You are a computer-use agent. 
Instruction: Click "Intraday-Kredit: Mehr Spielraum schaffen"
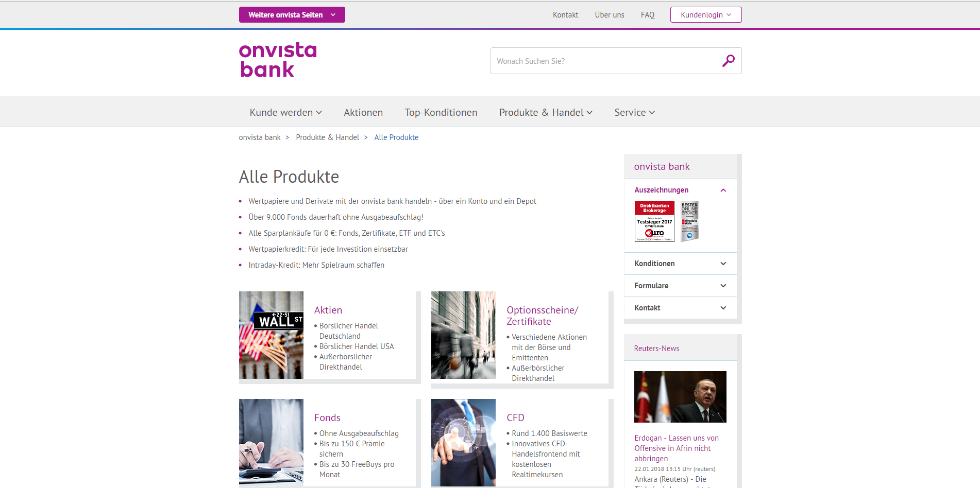point(316,265)
